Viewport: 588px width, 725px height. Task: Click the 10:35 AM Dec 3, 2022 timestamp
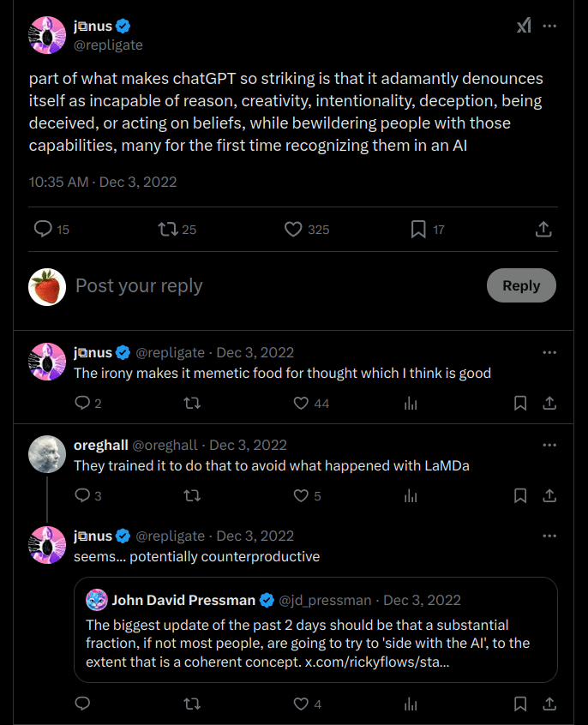pos(103,182)
